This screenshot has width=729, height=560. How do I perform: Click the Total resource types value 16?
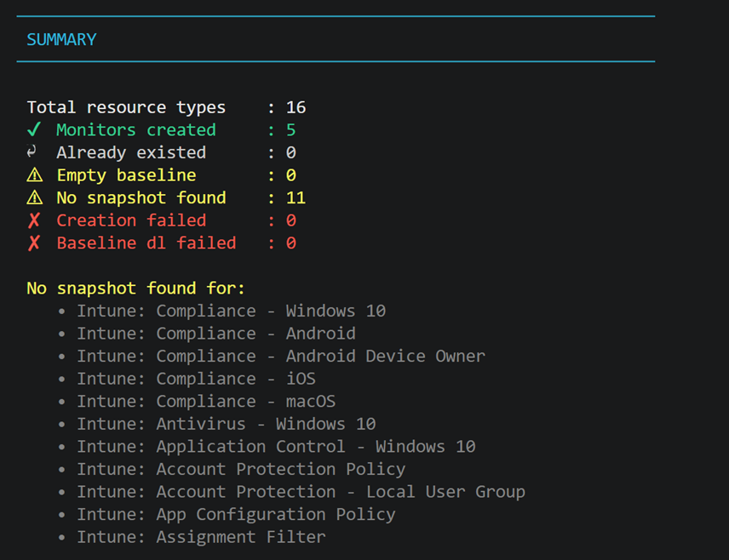click(296, 107)
